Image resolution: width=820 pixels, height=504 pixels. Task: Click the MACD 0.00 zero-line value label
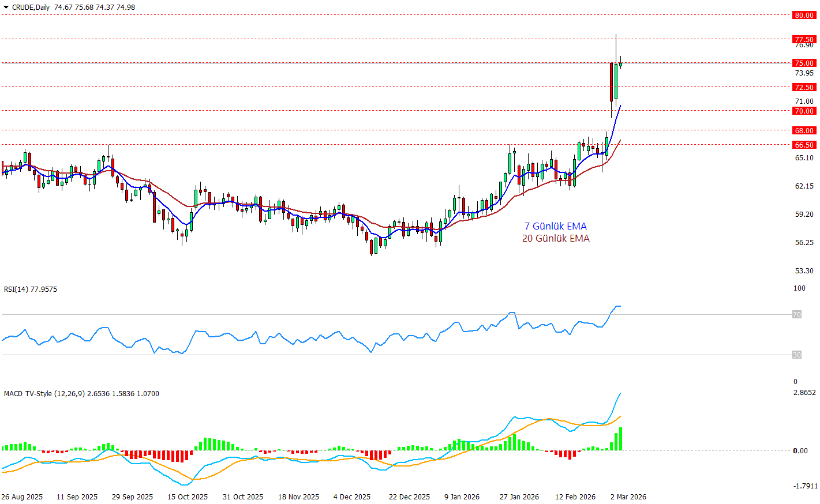(x=800, y=451)
